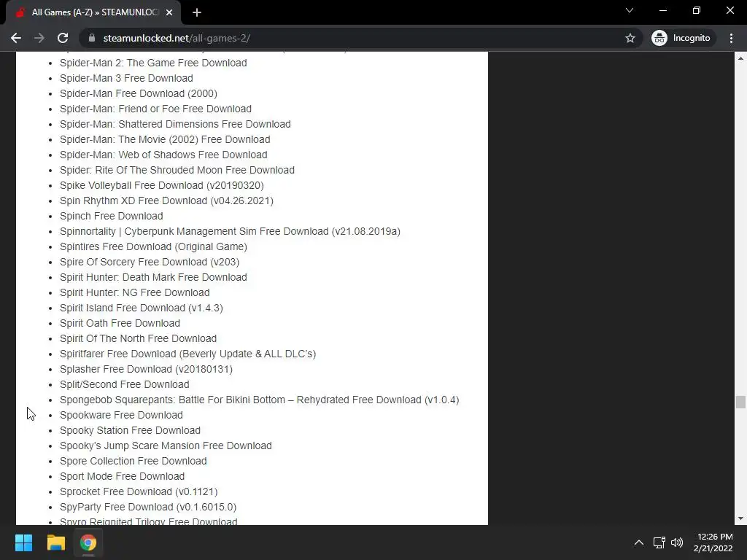Open Spider-Man: Web of Shadows link
747x560 pixels.
point(163,155)
